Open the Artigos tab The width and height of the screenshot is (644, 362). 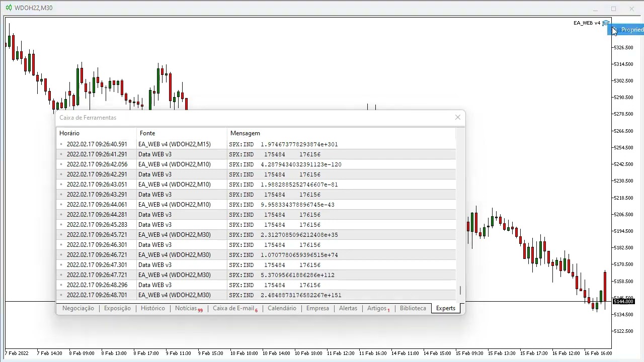coord(378,308)
